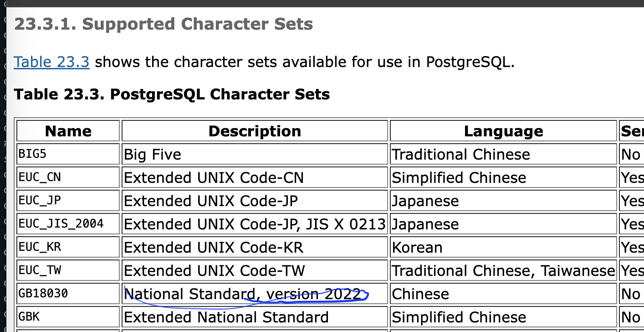Viewport: 644px width, 332px height.
Task: Click the Description column header
Action: point(255,131)
